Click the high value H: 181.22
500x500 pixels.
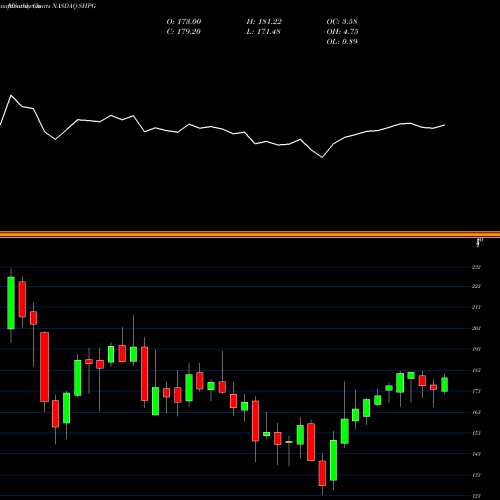pyautogui.click(x=264, y=22)
